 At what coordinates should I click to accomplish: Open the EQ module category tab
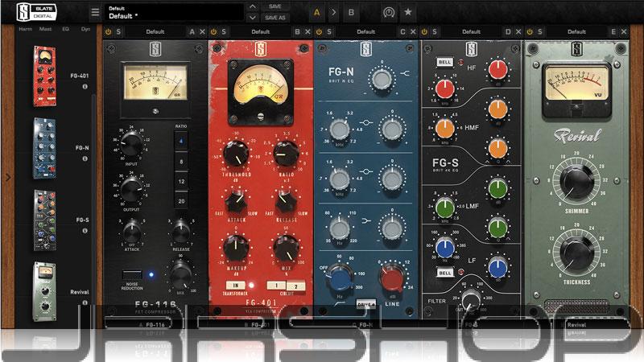pos(66,29)
